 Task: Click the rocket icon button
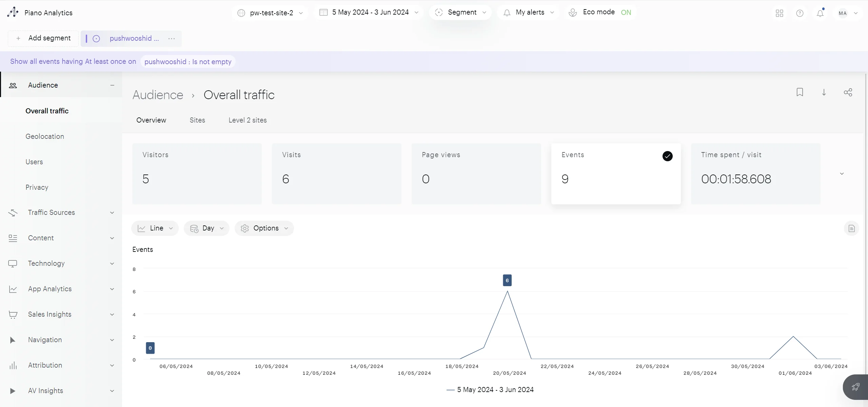pos(855,387)
